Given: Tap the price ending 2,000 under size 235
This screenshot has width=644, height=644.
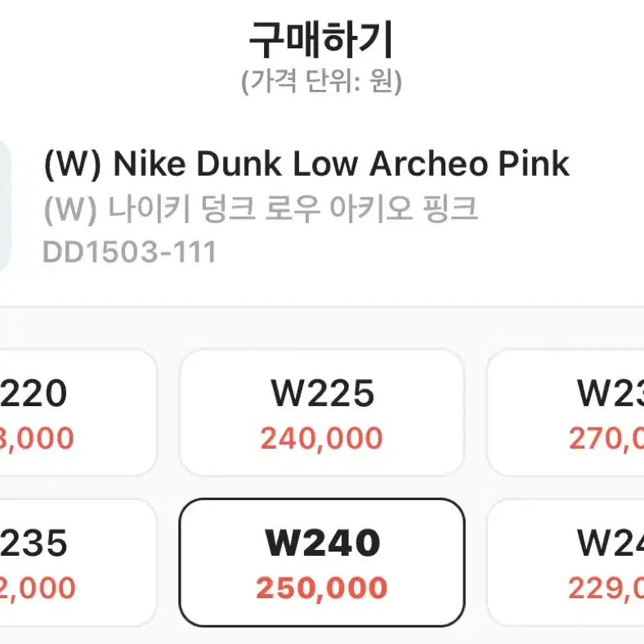Looking at the screenshot, I should pyautogui.click(x=38, y=588).
